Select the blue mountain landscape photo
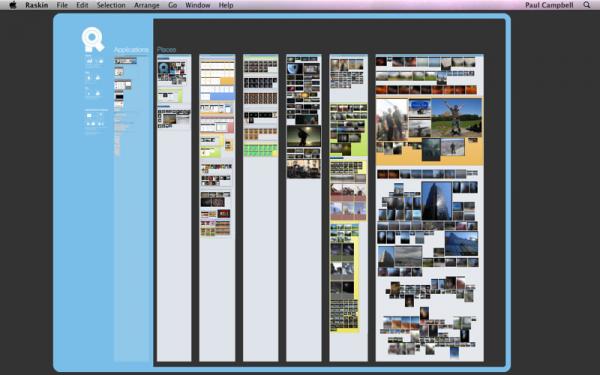 pyautogui.click(x=461, y=243)
